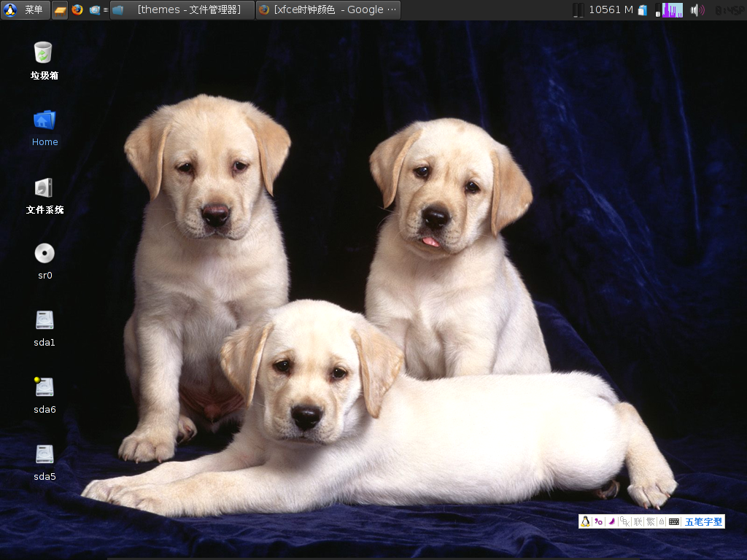Select the sda6 drive icon

pyautogui.click(x=44, y=388)
